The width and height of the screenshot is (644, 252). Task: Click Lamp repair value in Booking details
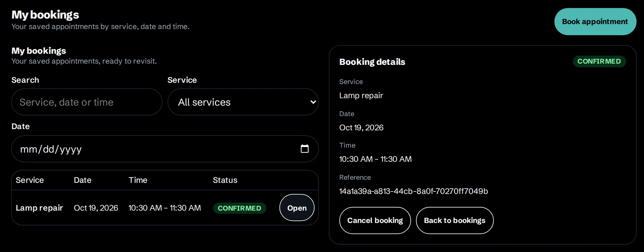tap(361, 95)
